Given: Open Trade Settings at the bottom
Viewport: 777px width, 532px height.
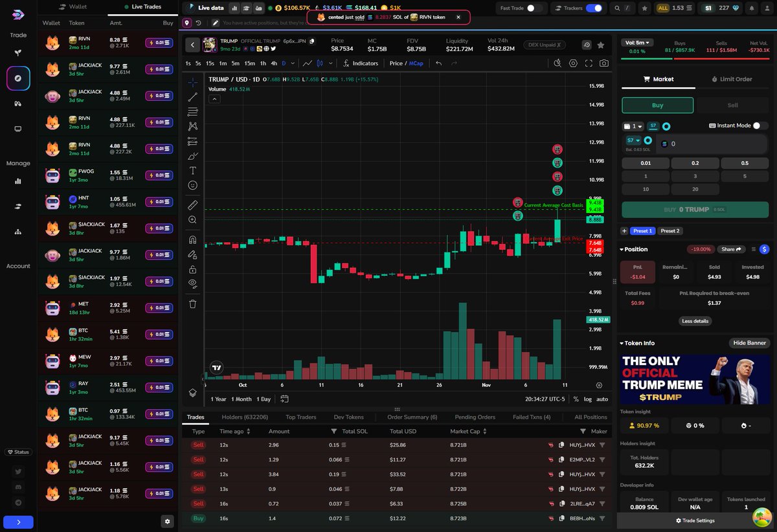Looking at the screenshot, I should pyautogui.click(x=695, y=521).
